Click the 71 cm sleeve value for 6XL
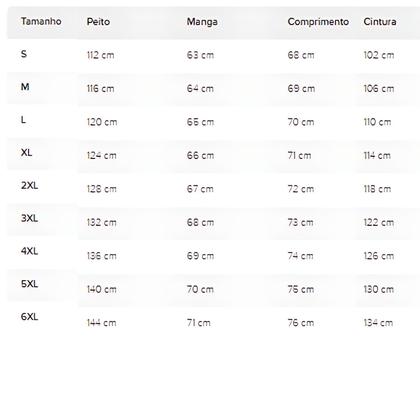 point(199,323)
